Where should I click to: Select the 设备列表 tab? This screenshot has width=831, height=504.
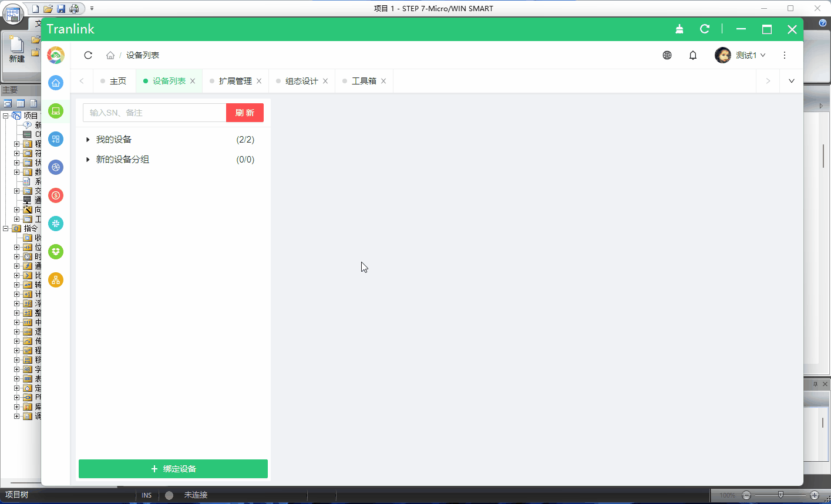[169, 81]
